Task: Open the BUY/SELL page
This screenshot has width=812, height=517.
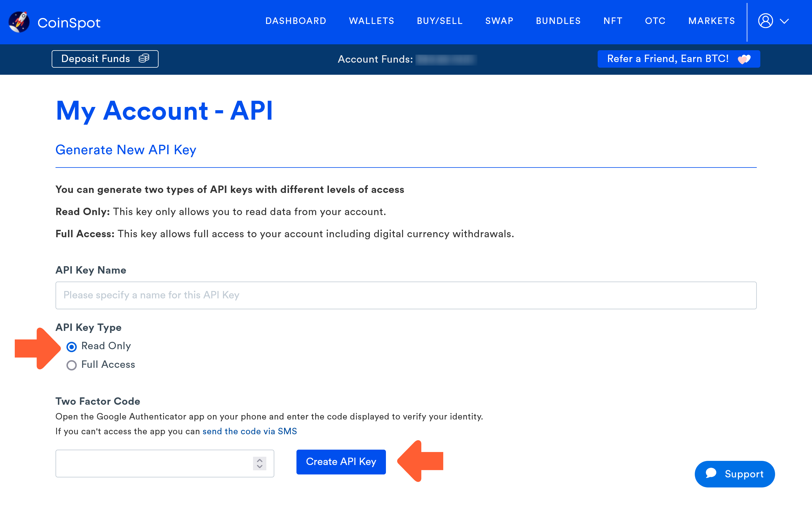Action: pyautogui.click(x=439, y=21)
